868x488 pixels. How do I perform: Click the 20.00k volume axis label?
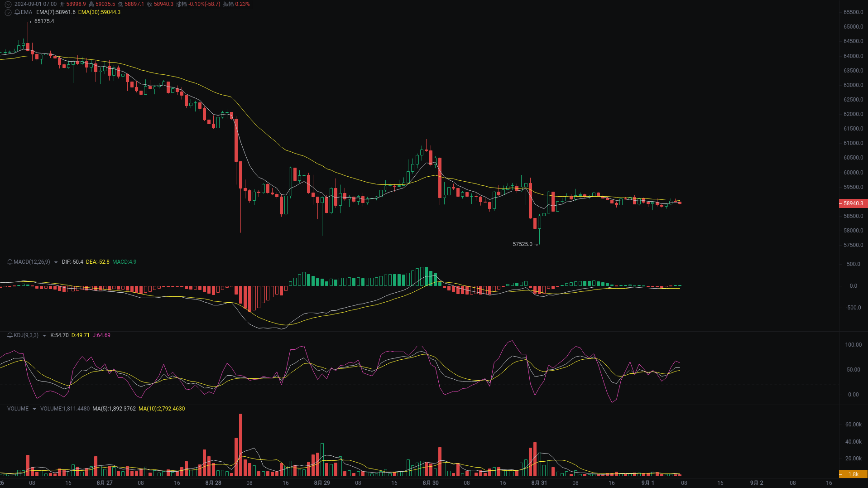click(x=854, y=459)
